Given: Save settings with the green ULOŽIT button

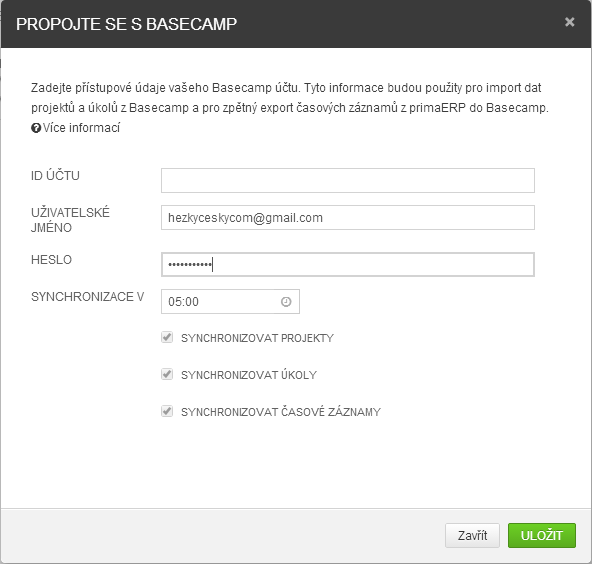Looking at the screenshot, I should coord(542,535).
